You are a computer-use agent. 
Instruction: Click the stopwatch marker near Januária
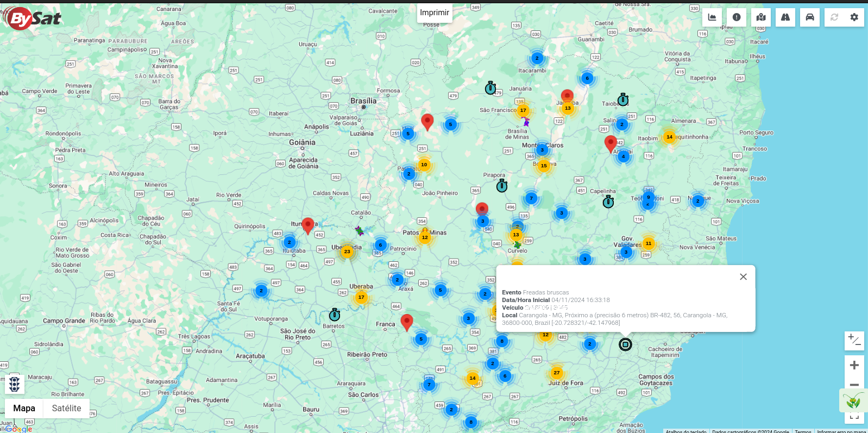490,87
